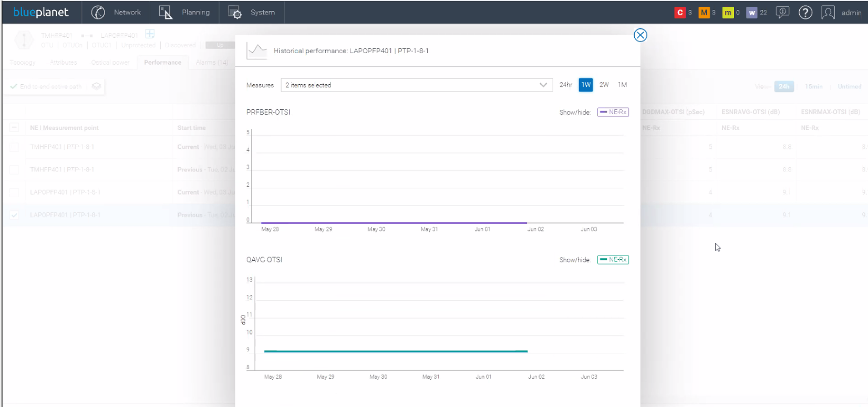Select the 24h view in background table

click(x=784, y=87)
